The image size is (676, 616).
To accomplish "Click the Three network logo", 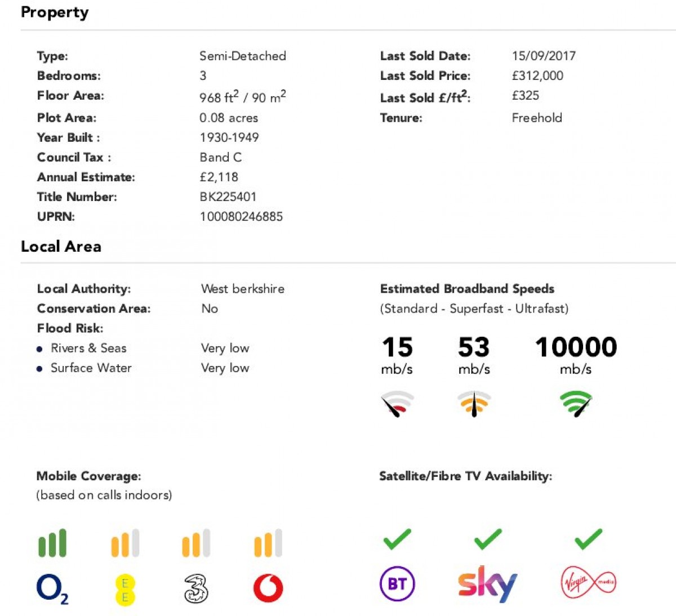I will tap(196, 589).
